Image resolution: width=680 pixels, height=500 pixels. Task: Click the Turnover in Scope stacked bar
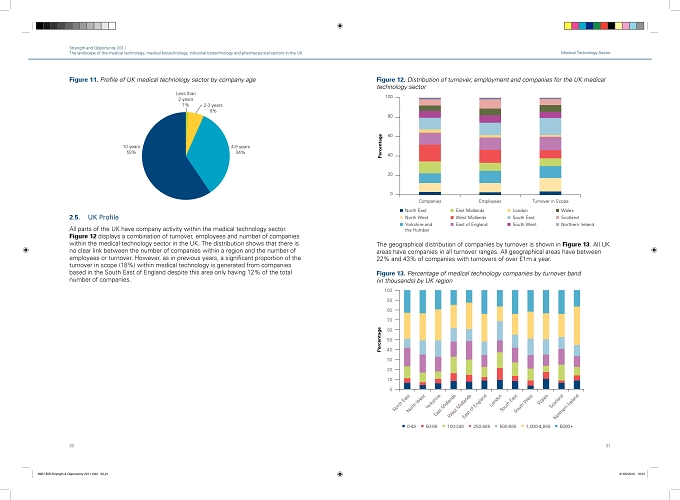550,146
